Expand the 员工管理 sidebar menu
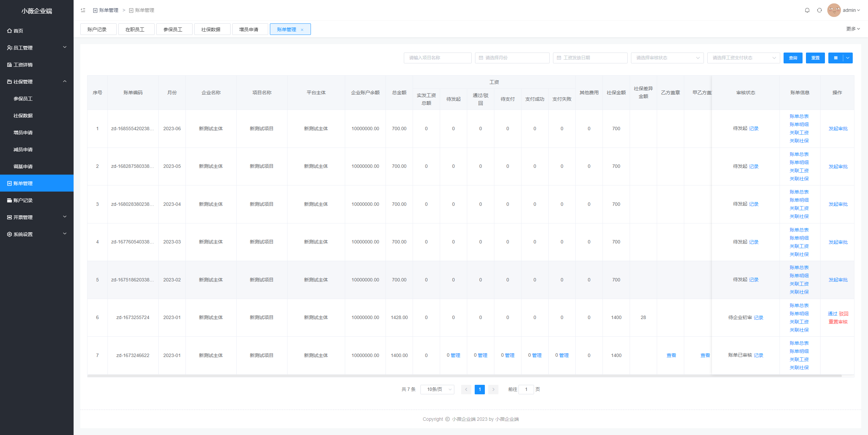The width and height of the screenshot is (868, 435). coord(37,47)
